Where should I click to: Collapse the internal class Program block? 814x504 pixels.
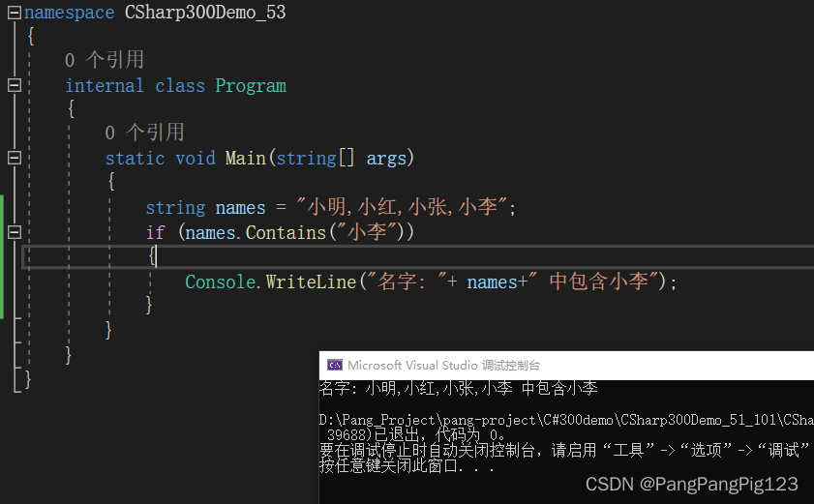[14, 85]
